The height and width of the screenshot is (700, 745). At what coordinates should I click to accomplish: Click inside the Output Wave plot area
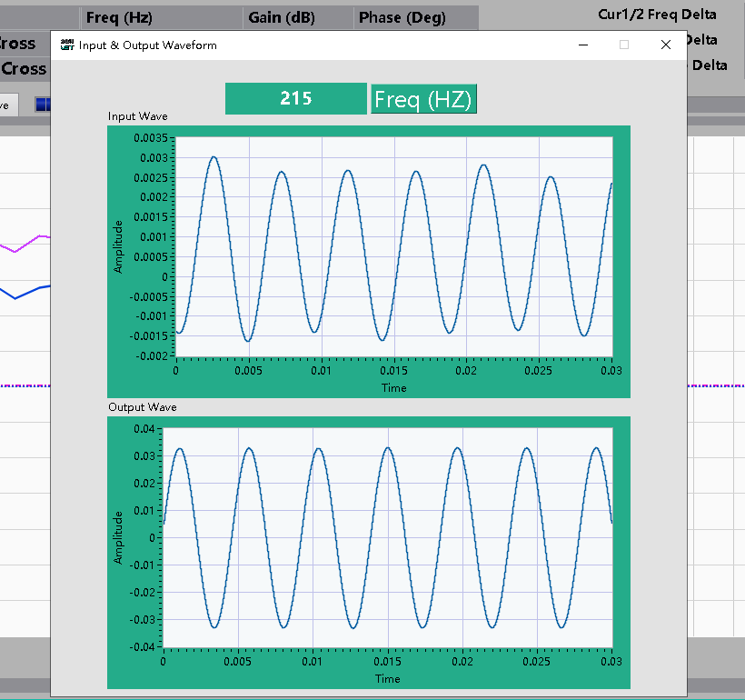tap(387, 536)
